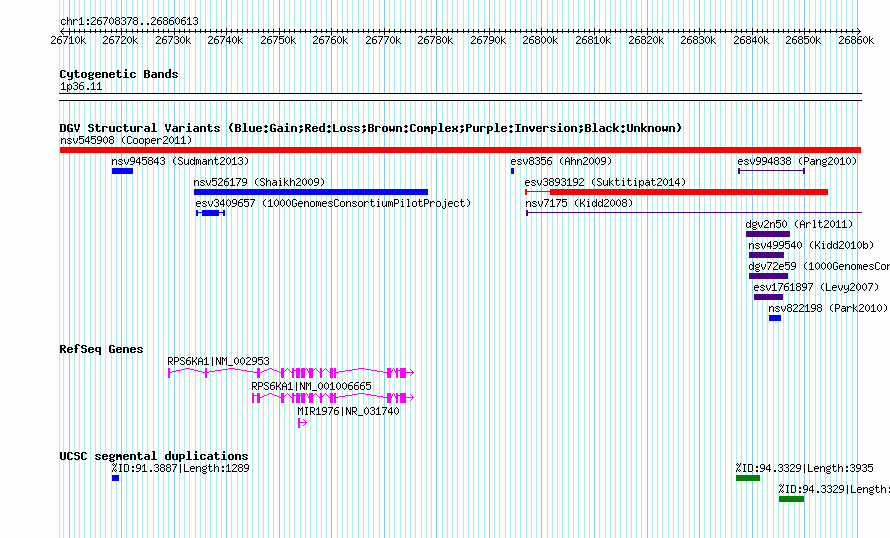Viewport: 890px width, 538px height.
Task: Click the esv994838 Pang2010 inversion line
Action: pyautogui.click(x=771, y=171)
